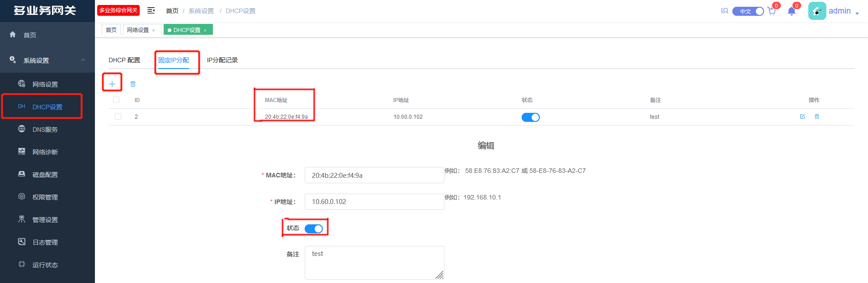The height and width of the screenshot is (283, 868).
Task: Switch to the IP分配记录 tab
Action: [x=222, y=60]
